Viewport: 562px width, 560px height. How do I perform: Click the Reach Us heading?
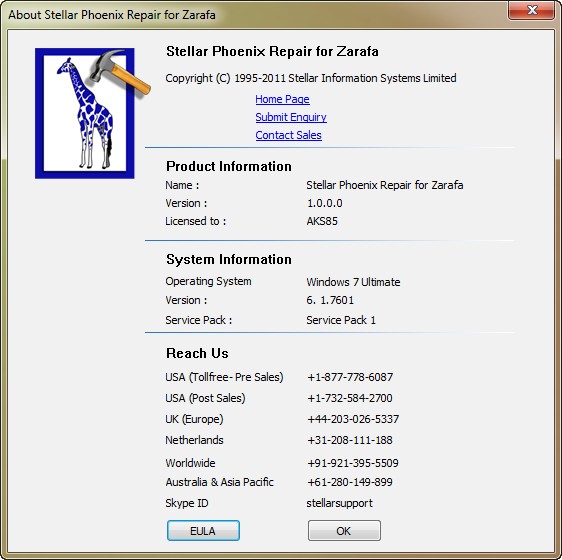pos(197,353)
